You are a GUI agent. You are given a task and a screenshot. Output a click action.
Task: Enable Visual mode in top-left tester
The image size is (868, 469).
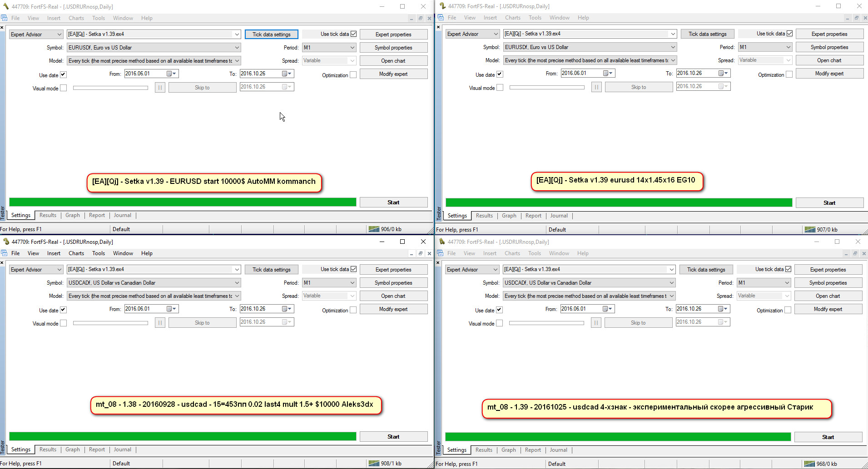(63, 88)
